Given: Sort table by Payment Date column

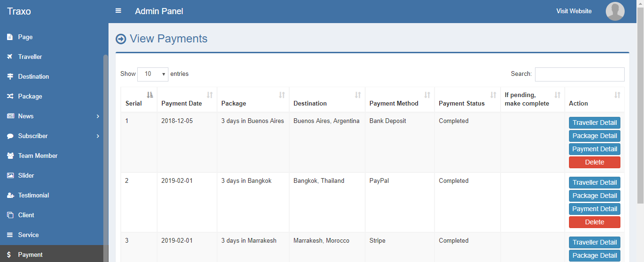Looking at the screenshot, I should point(187,99).
